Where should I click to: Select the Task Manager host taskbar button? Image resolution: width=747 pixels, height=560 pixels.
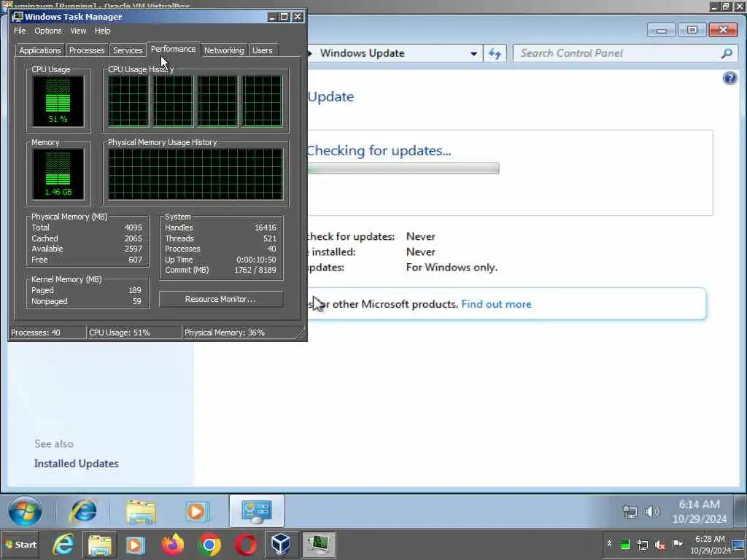pos(318,545)
